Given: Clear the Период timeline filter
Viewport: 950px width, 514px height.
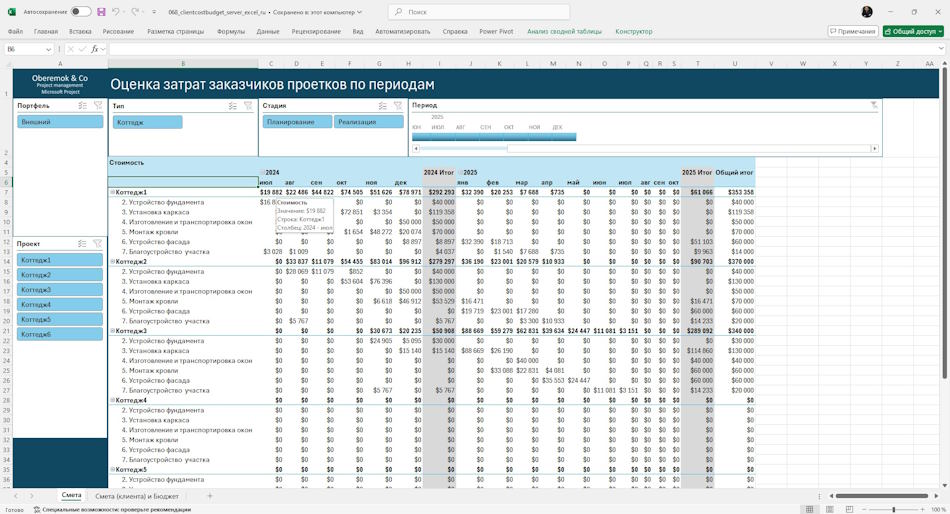Looking at the screenshot, I should click(x=874, y=105).
